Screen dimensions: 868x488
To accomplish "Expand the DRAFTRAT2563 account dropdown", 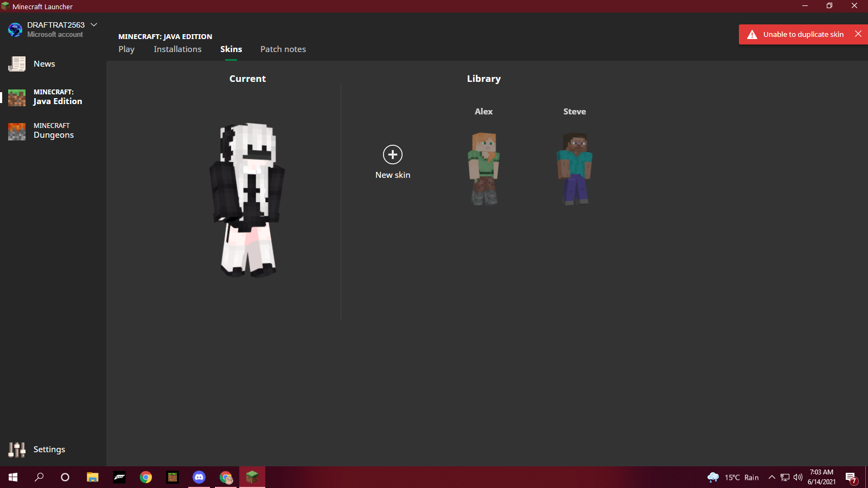I will point(94,25).
